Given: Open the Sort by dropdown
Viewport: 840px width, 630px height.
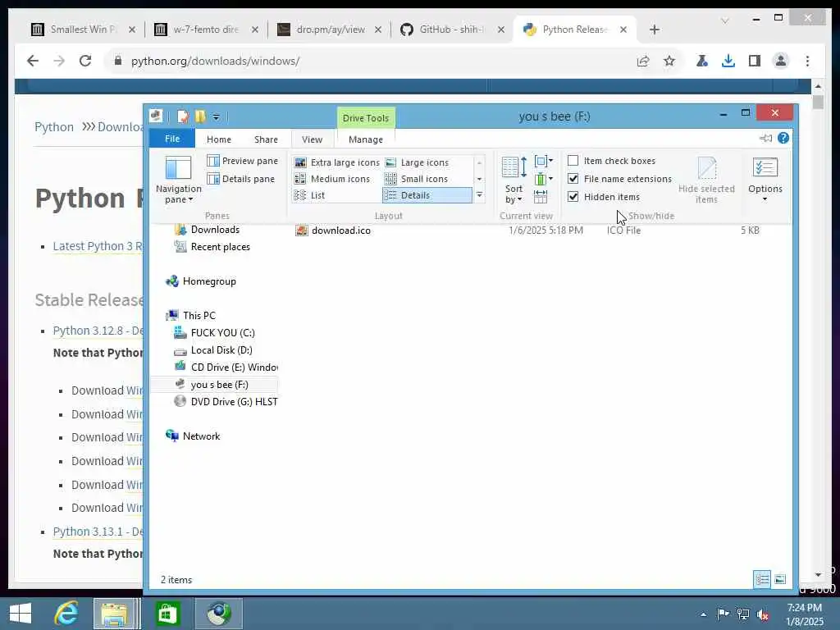Looking at the screenshot, I should pos(514,180).
